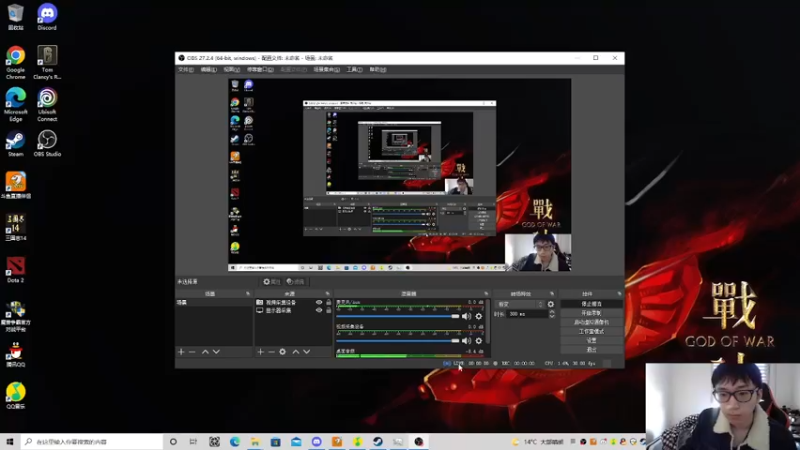Move the scene down in Scenes panel

tap(216, 352)
